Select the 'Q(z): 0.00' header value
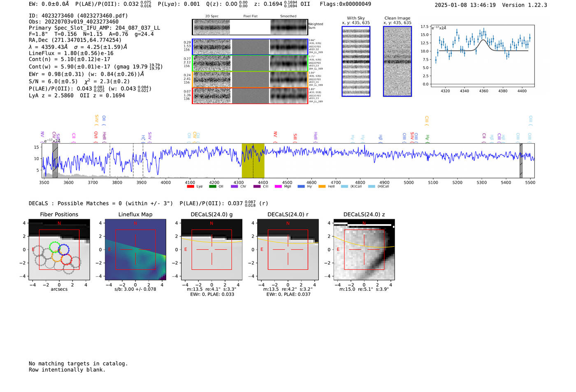This screenshot has width=576, height=392. [x=227, y=4]
